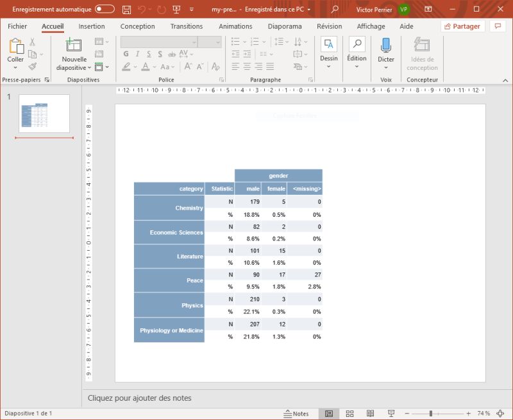The width and height of the screenshot is (513, 420).
Task: Open the search magnifier in the title bar
Action: (x=334, y=10)
